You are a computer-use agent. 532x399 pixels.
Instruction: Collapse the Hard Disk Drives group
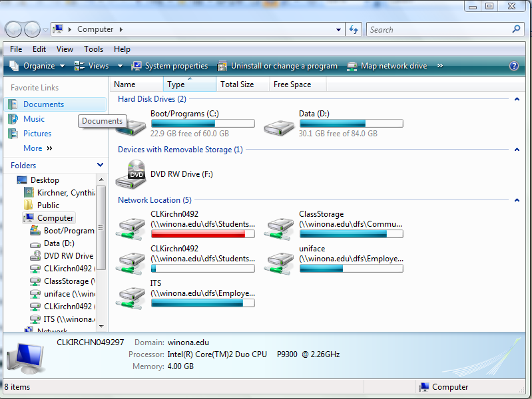(517, 99)
